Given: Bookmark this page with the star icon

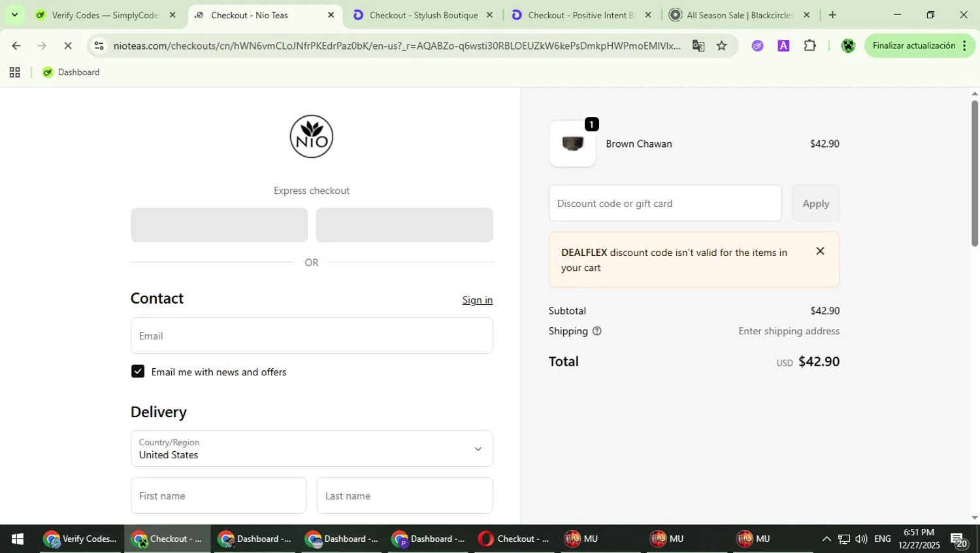Looking at the screenshot, I should click(x=722, y=46).
